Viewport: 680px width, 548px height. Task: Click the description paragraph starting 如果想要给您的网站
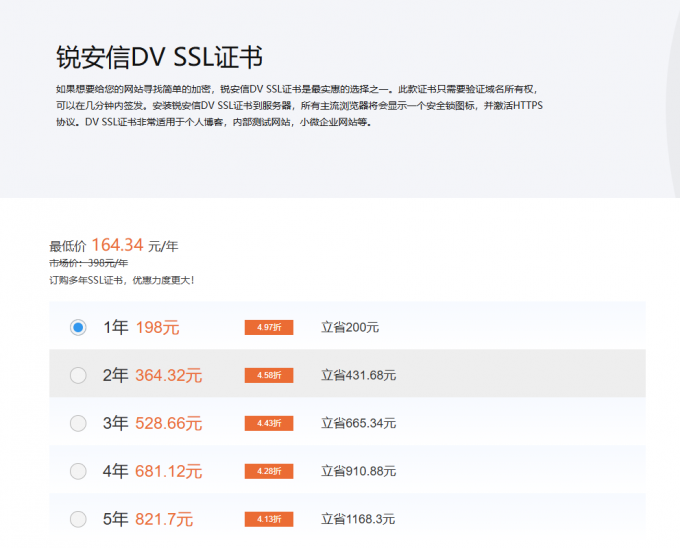(x=299, y=105)
